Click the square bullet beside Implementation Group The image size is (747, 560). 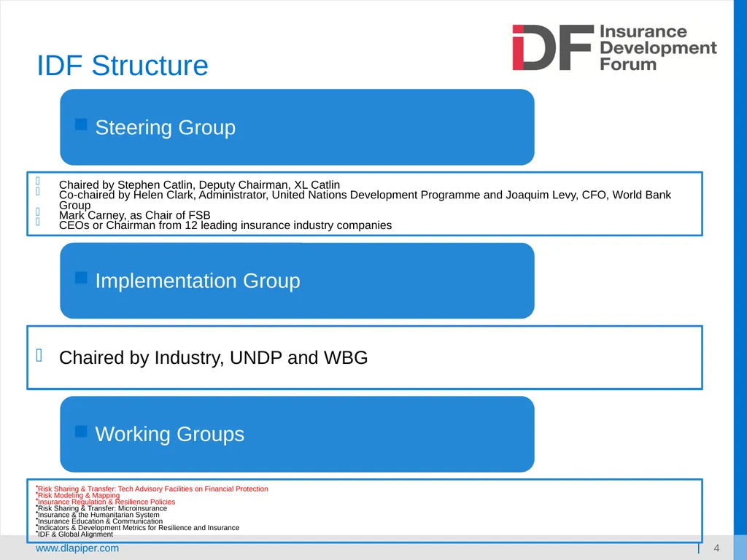pyautogui.click(x=81, y=278)
